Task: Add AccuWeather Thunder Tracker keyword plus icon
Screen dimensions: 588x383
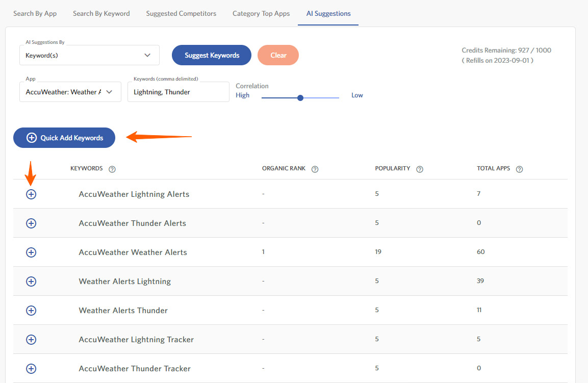Action: (31, 369)
